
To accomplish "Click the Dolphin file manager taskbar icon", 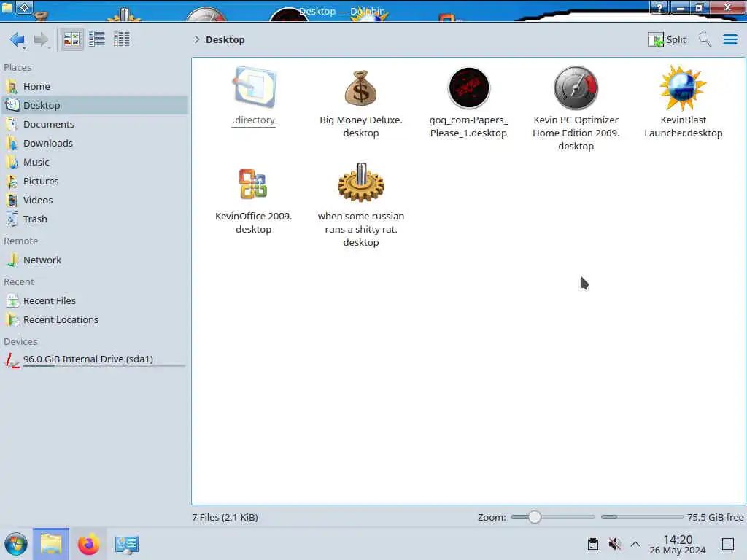I will coord(51,544).
